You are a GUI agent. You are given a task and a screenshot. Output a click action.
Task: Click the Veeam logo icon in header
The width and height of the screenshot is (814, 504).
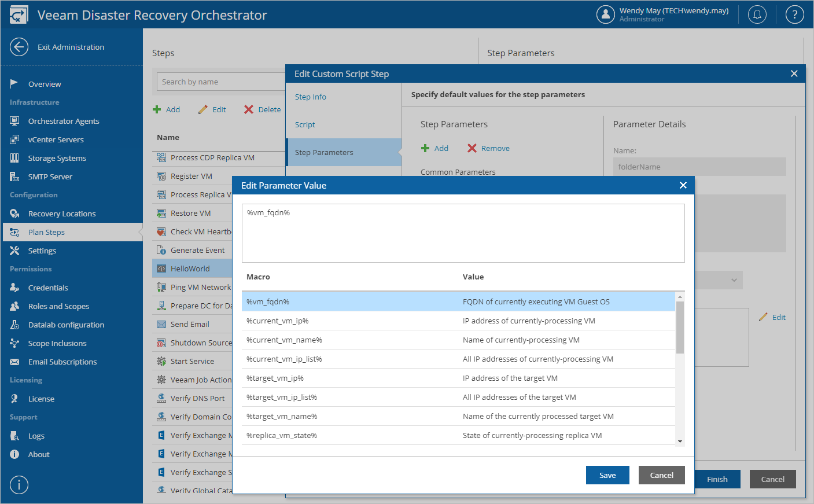click(x=19, y=15)
